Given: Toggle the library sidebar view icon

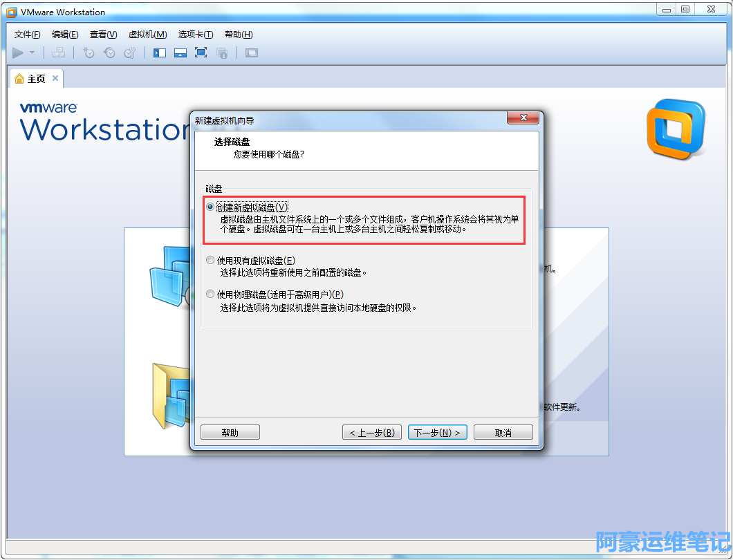Looking at the screenshot, I should point(160,53).
